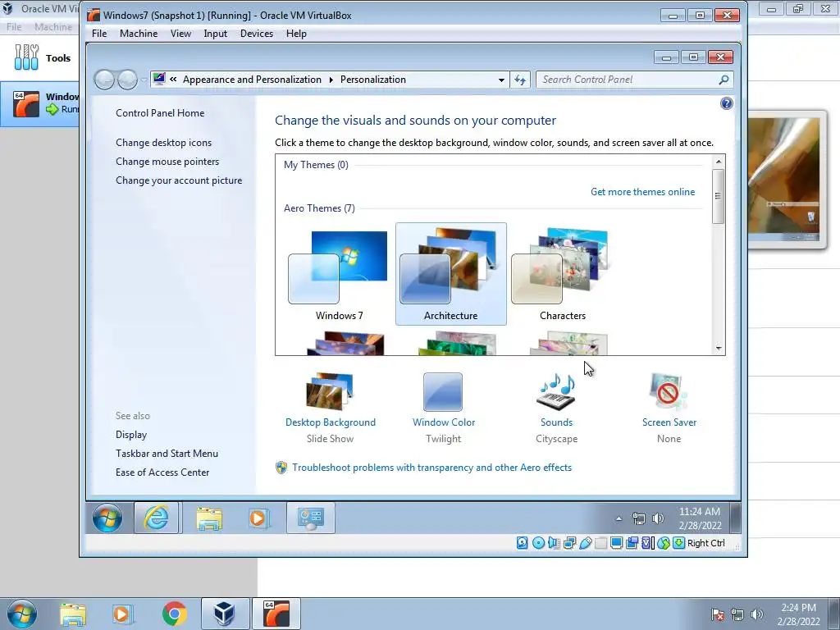The image size is (840, 630).
Task: Click the refresh button beside address bar
Action: tap(519, 80)
